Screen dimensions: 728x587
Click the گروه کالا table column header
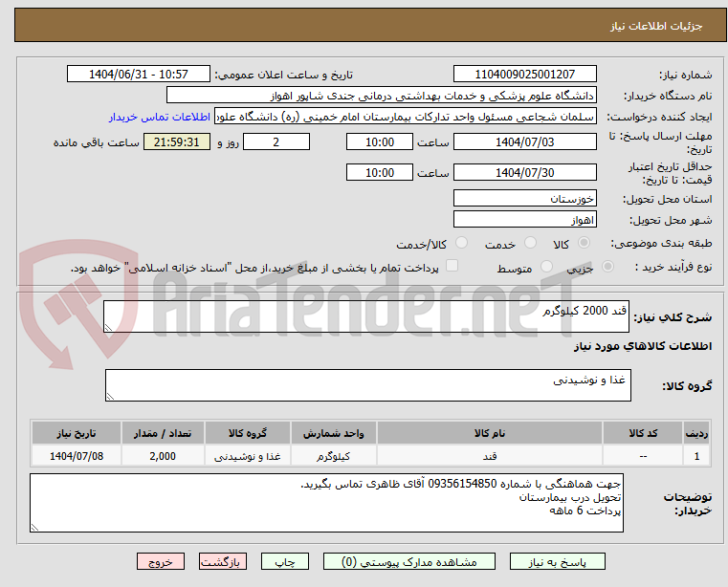248,433
